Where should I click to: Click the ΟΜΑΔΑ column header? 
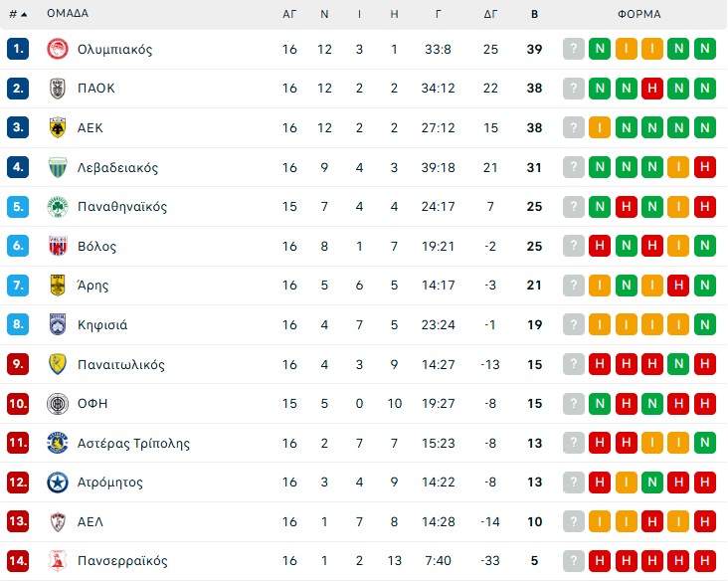[68, 14]
